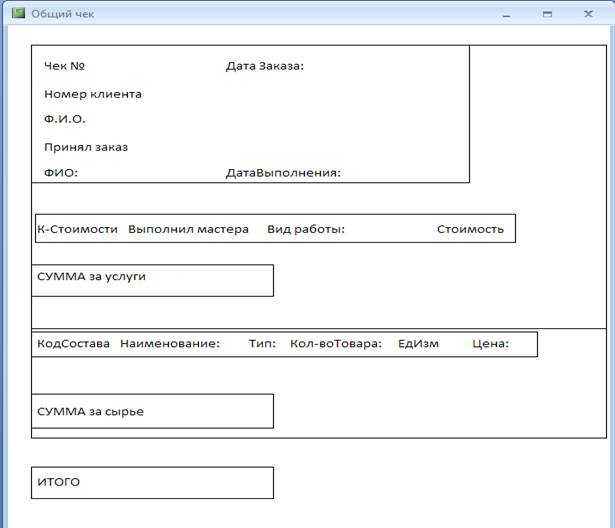
Task: Click the green form icon in title bar
Action: [18, 13]
